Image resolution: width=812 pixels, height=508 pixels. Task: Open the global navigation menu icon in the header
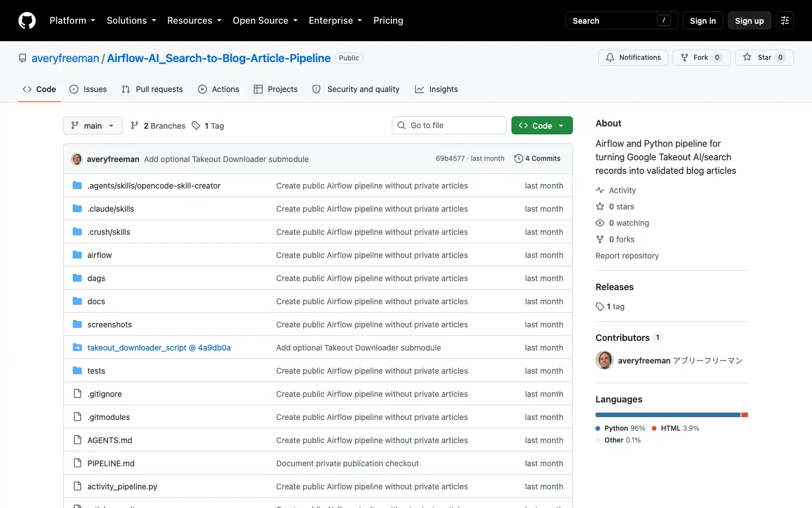(x=785, y=20)
